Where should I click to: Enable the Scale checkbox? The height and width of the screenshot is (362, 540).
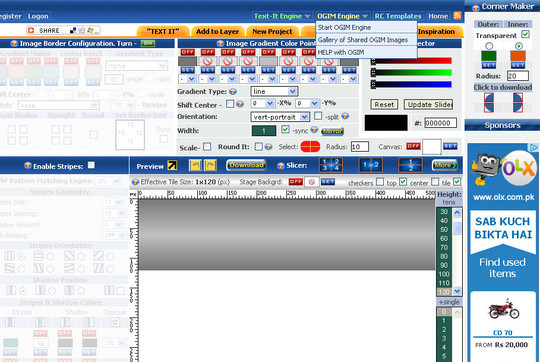[207, 147]
